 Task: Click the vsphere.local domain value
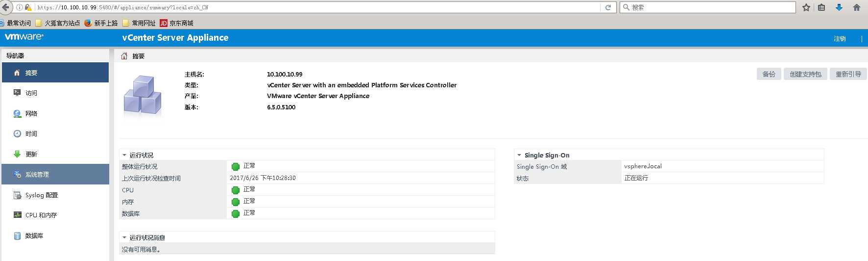[x=643, y=166]
